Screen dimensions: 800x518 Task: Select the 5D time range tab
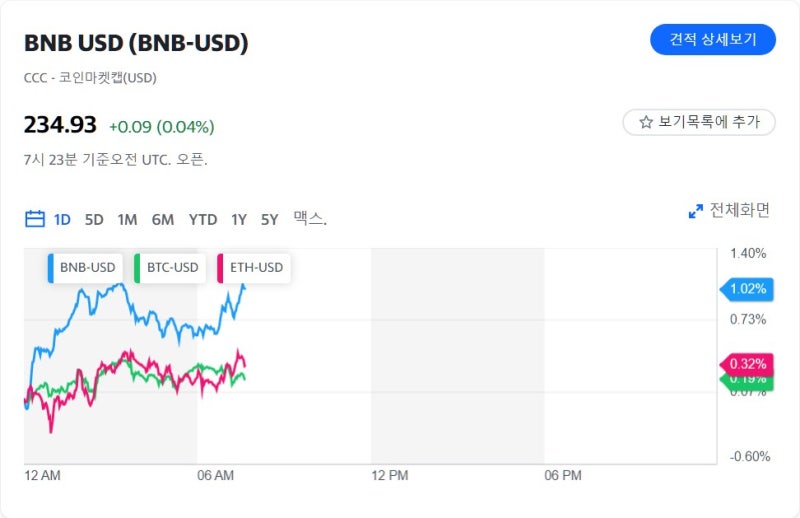coord(94,219)
